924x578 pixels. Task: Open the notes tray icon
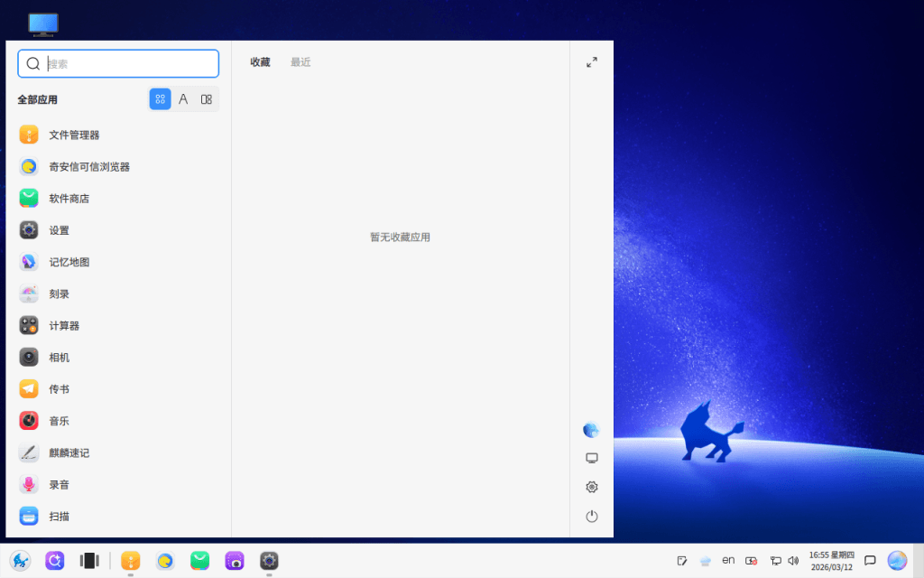682,561
